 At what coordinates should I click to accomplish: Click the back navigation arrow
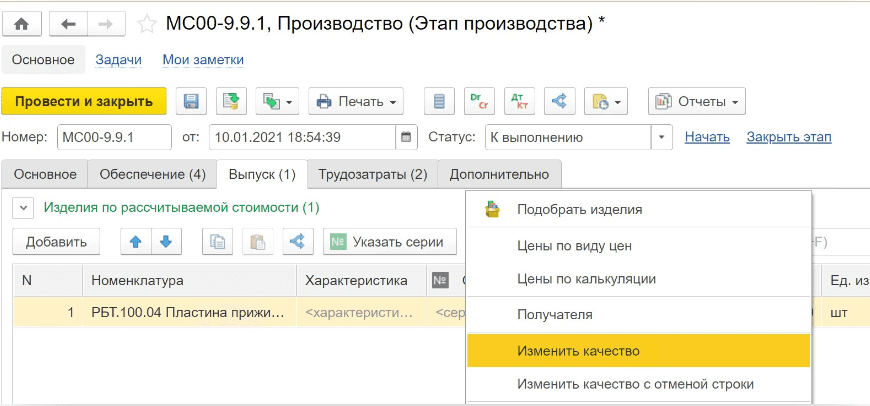(69, 23)
